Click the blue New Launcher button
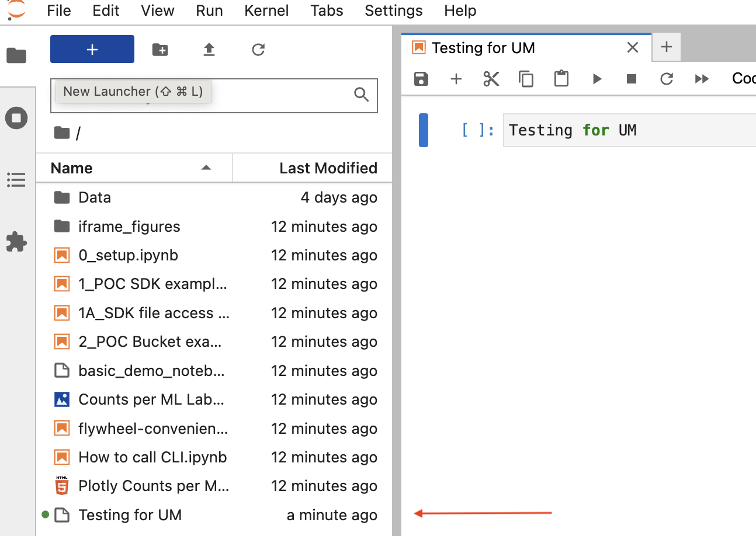The image size is (756, 536). click(92, 50)
